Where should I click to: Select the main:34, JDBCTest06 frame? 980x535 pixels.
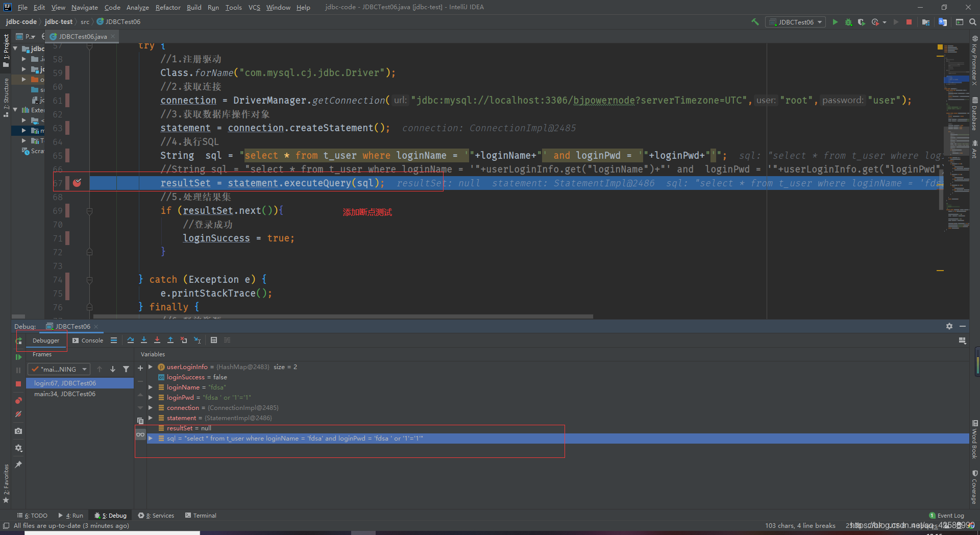click(x=80, y=394)
